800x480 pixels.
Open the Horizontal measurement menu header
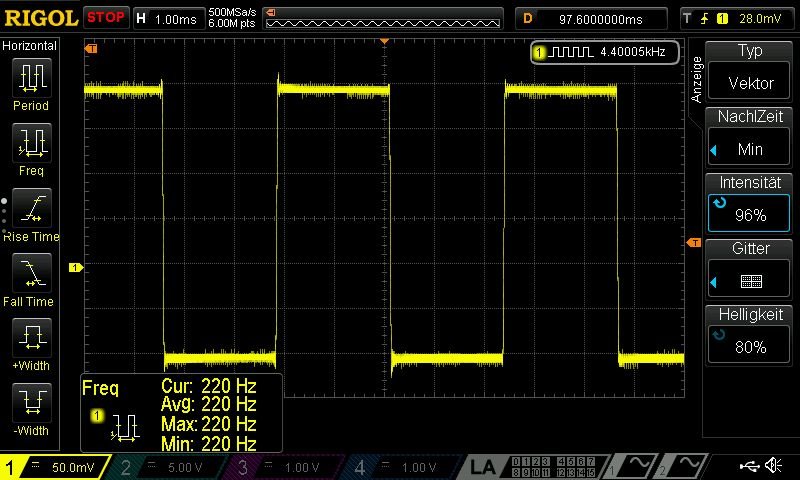[x=30, y=46]
